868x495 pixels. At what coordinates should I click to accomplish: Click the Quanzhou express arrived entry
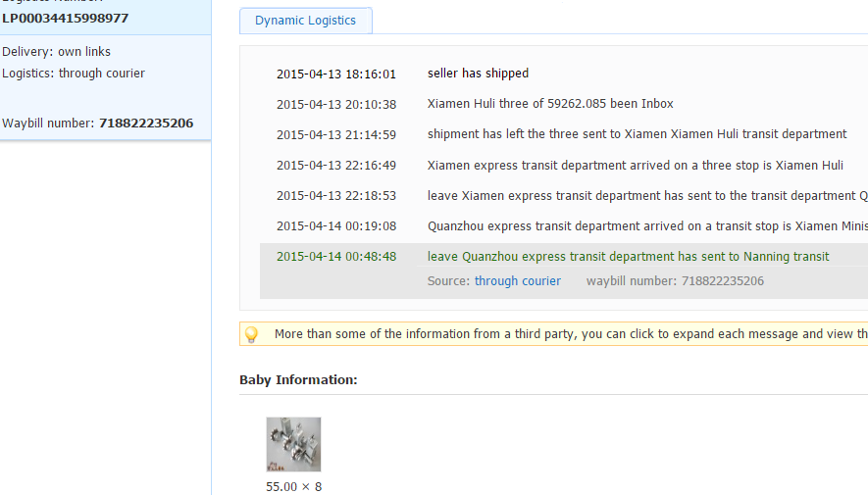(x=647, y=226)
